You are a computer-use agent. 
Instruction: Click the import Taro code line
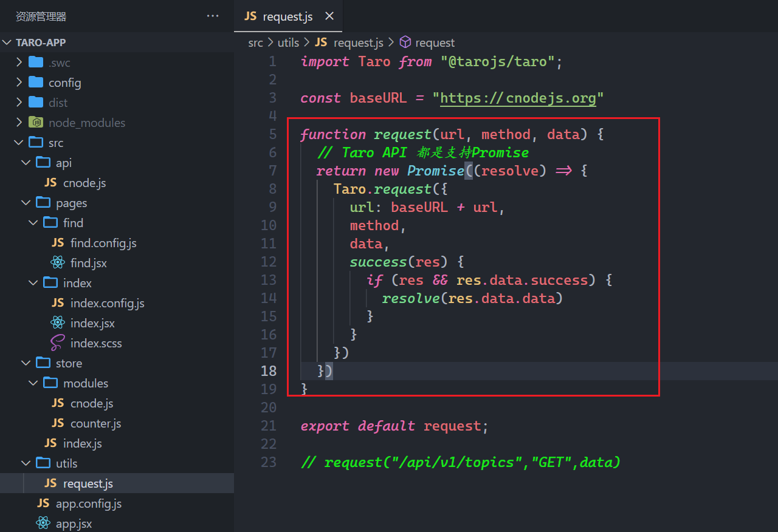(x=432, y=61)
